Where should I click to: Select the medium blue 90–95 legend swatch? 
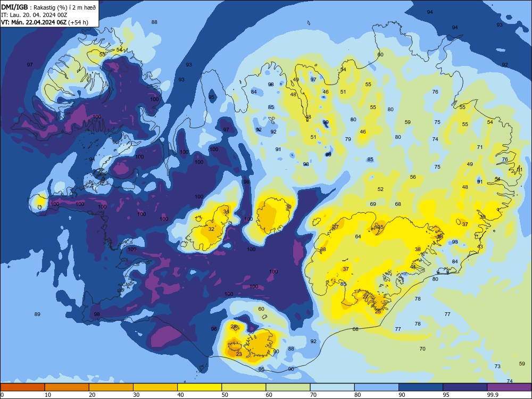click(421, 387)
